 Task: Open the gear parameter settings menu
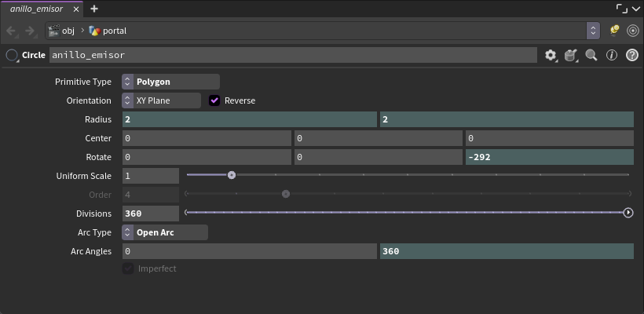[551, 55]
